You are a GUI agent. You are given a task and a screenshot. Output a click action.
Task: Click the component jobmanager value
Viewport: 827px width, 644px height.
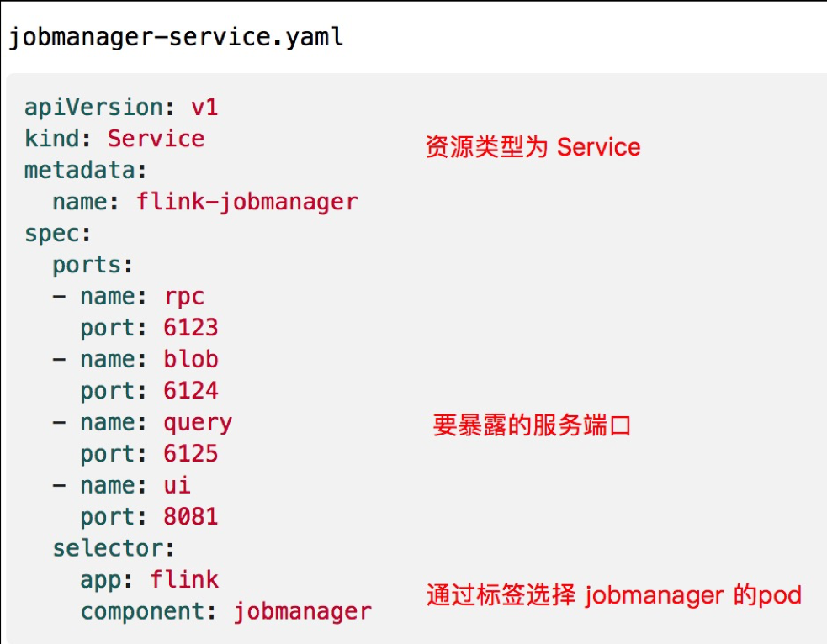click(x=303, y=612)
